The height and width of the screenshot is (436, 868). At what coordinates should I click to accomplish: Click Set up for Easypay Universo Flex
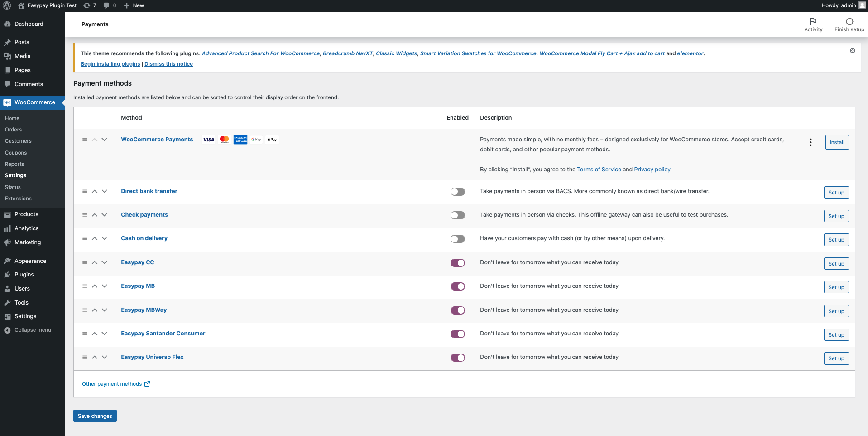(836, 358)
